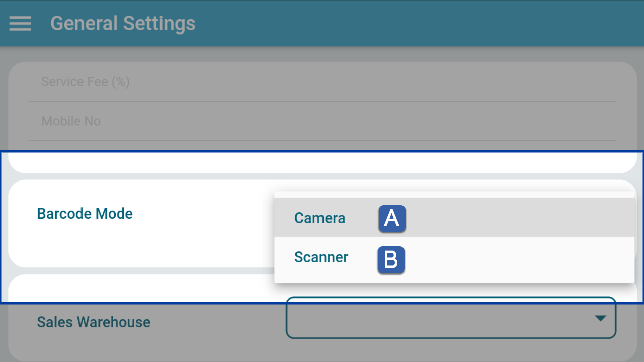This screenshot has width=644, height=362.
Task: Click empty space right of Scanner option
Action: pos(518,257)
